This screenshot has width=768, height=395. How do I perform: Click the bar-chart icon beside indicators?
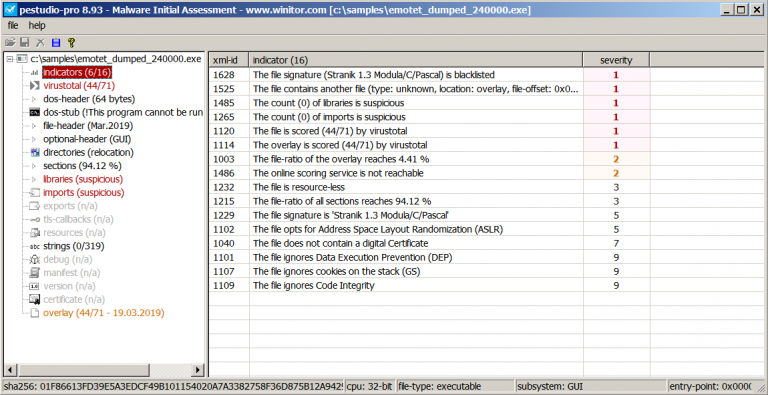[x=35, y=73]
